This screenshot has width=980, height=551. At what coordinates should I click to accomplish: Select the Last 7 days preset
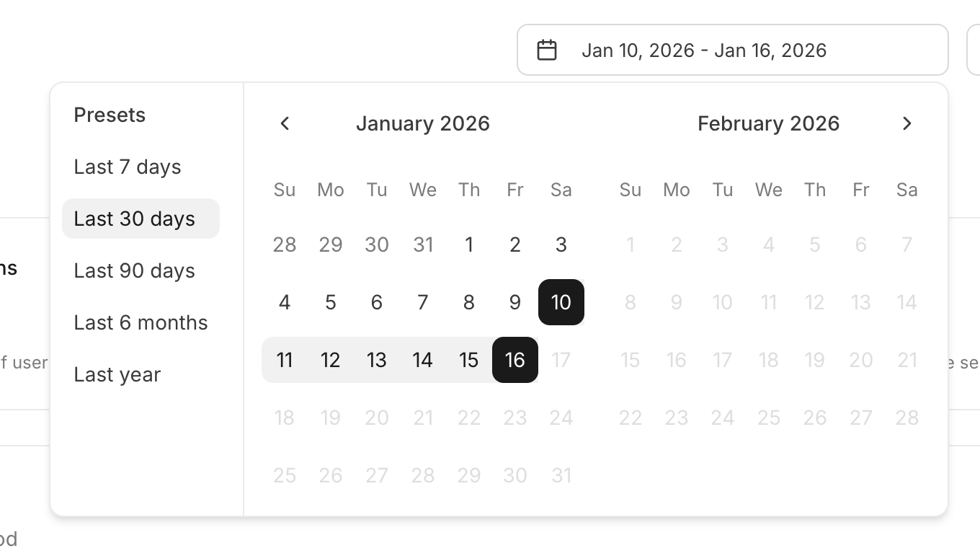point(128,167)
